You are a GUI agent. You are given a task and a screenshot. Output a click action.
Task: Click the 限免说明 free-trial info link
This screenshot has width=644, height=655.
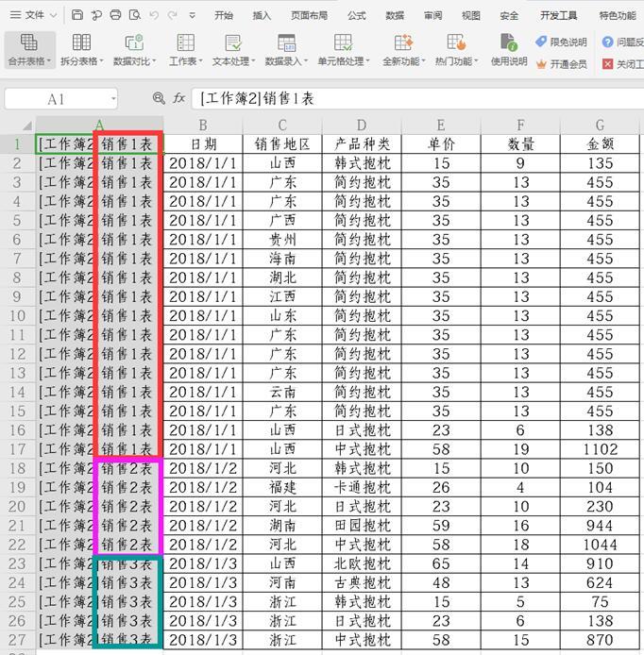562,42
